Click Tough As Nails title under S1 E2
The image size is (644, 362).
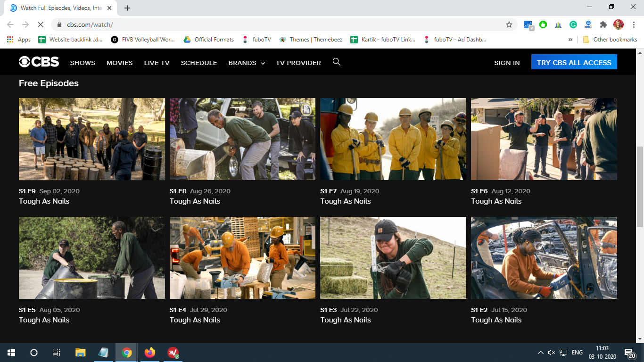tap(496, 320)
